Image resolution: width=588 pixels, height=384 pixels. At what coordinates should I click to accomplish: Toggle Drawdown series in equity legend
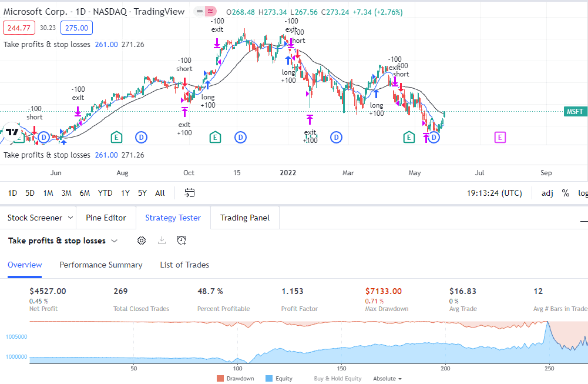[x=236, y=378]
